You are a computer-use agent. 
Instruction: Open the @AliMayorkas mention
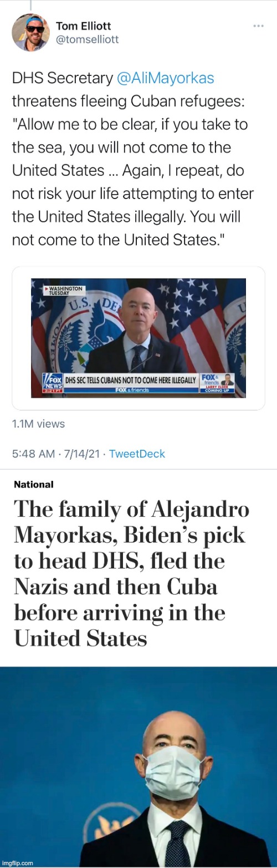166,78
